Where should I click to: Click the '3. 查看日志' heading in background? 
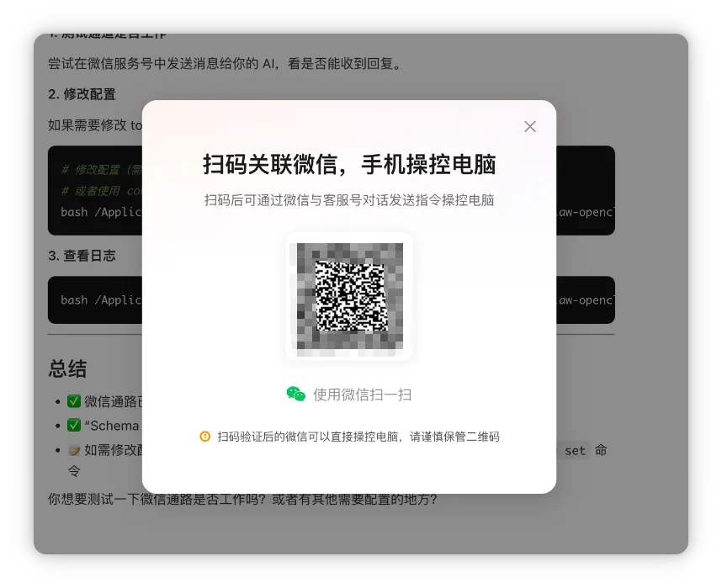point(82,256)
